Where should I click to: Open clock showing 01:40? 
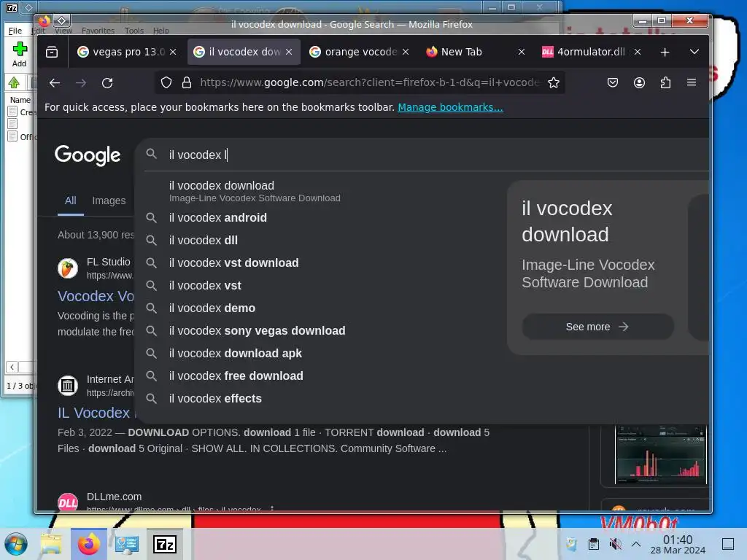(678, 544)
